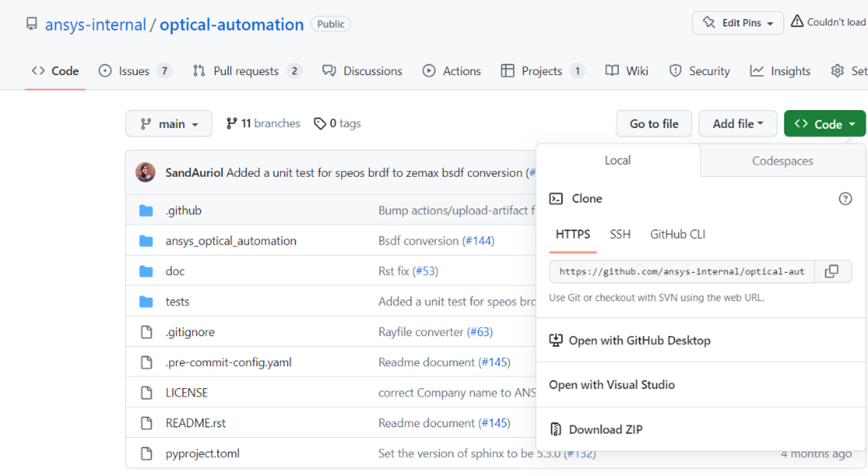Viewport: 868px width, 476px height.
Task: Open the optical-automation repository link
Action: tap(232, 24)
